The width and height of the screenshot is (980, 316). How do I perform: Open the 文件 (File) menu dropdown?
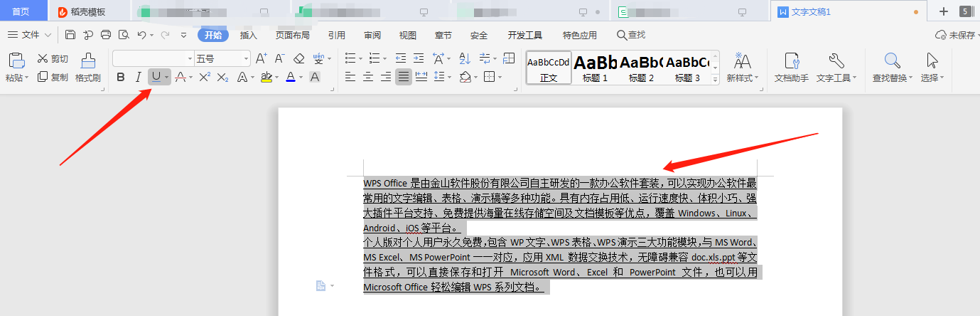[30, 35]
